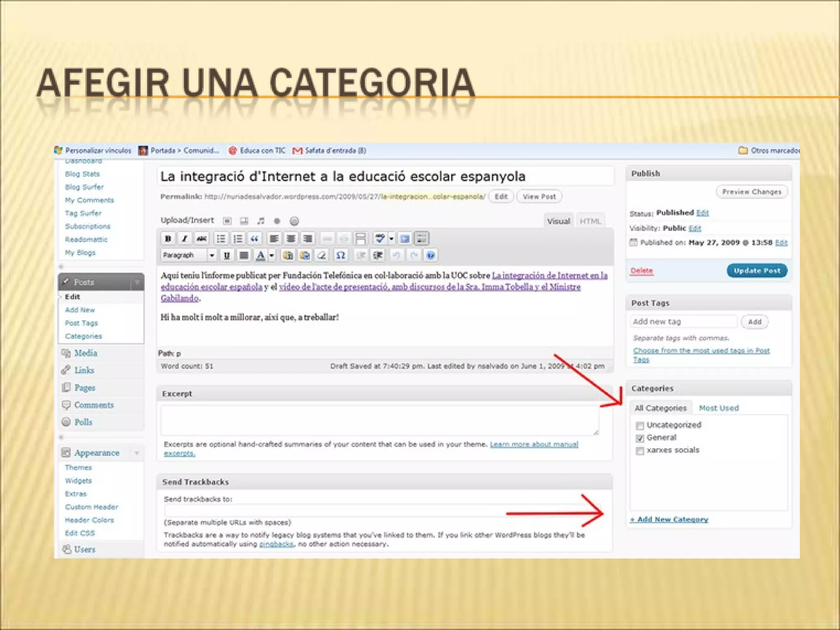Switch to the Visual editor tab
Screen dimensions: 840x630
pyautogui.click(x=558, y=221)
